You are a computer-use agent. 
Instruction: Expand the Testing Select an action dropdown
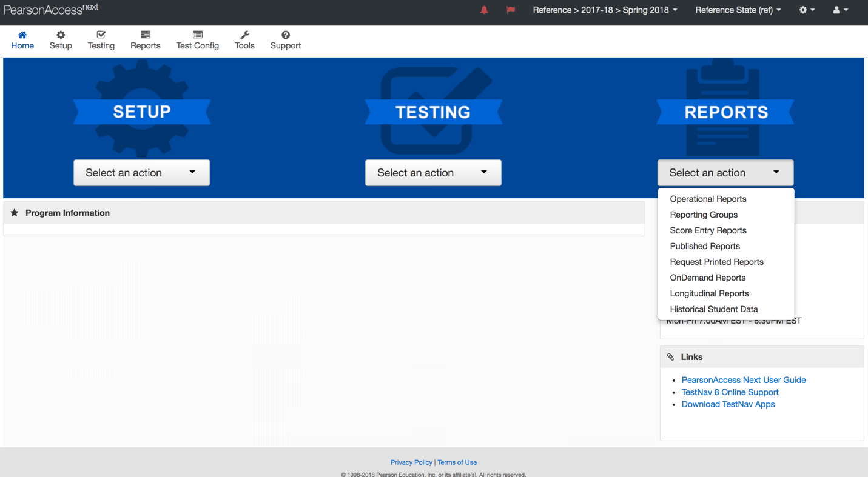pos(433,173)
